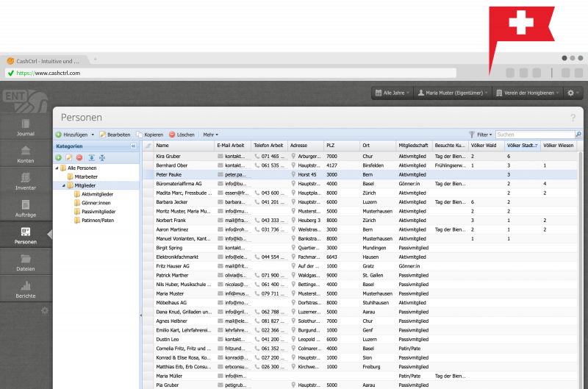Select the Aktivmitglieder category

[x=97, y=194]
